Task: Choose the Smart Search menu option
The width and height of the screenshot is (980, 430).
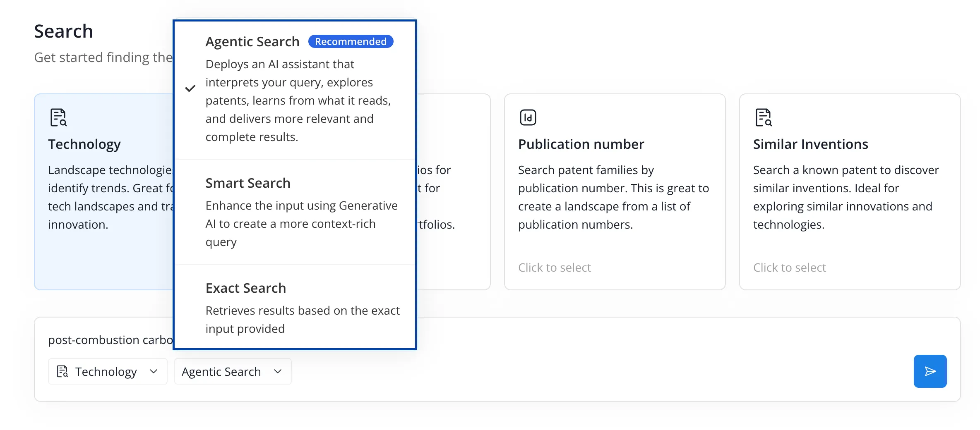Action: [x=295, y=212]
